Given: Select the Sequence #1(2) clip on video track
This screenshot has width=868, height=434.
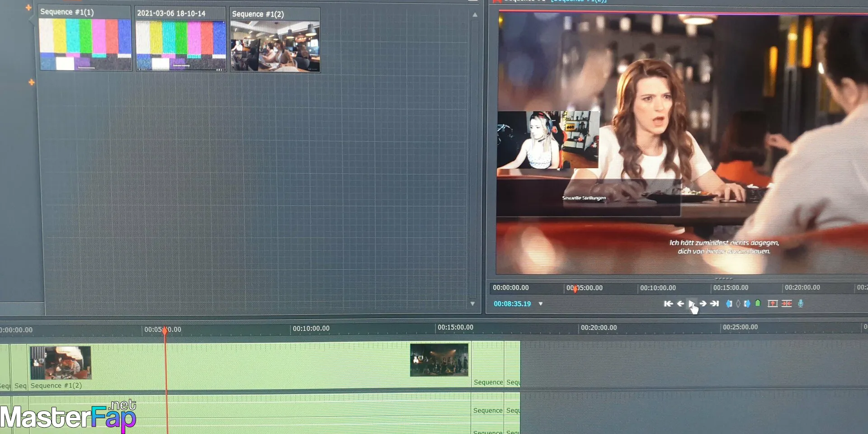Looking at the screenshot, I should click(250, 366).
